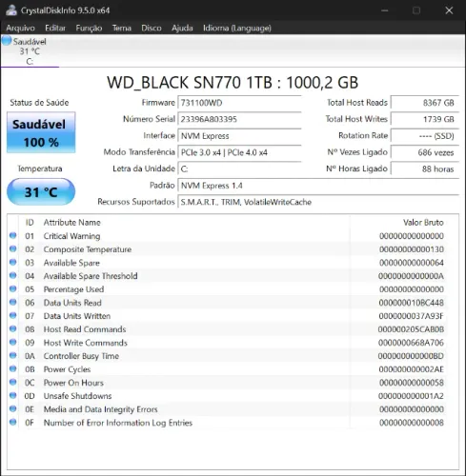Click the Padrão field NVM Express 1.4
This screenshot has height=476, width=466.
[318, 186]
